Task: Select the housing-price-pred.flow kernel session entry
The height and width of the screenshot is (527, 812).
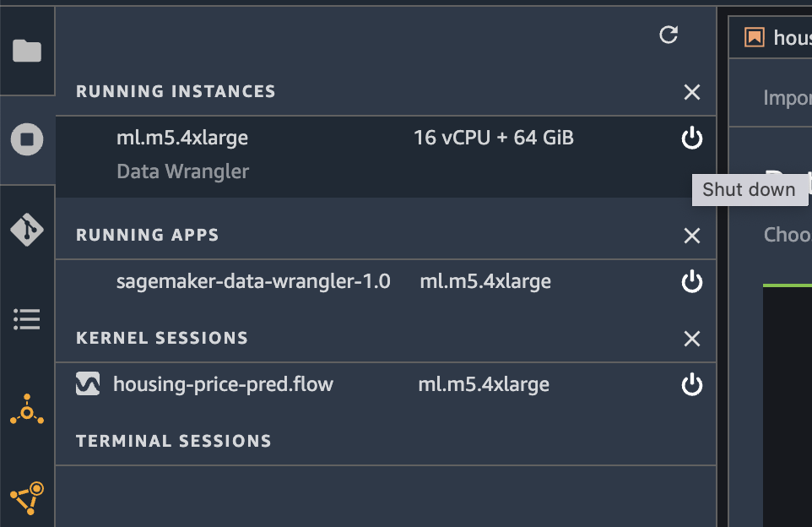Action: pyautogui.click(x=223, y=385)
